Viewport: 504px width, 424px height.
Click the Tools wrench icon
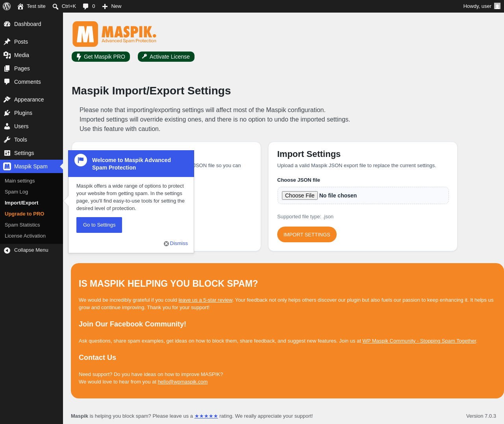click(x=7, y=140)
